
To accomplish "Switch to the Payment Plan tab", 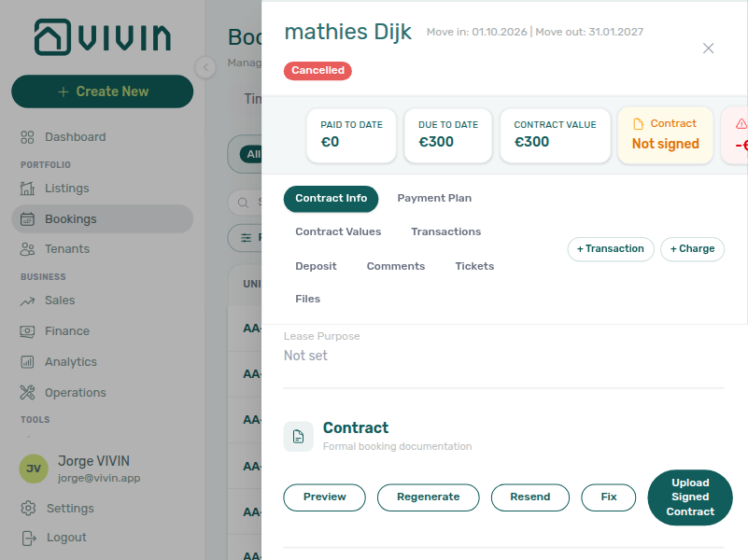I will click(x=434, y=198).
